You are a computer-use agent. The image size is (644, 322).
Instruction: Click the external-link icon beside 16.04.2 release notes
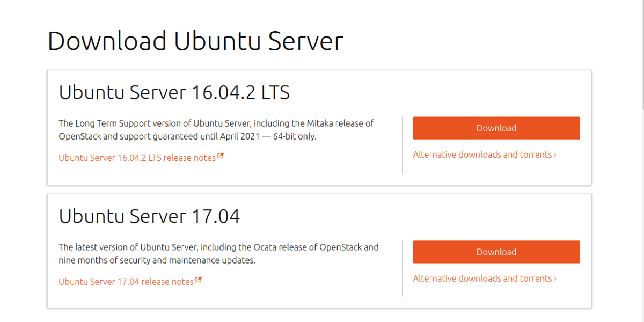221,156
